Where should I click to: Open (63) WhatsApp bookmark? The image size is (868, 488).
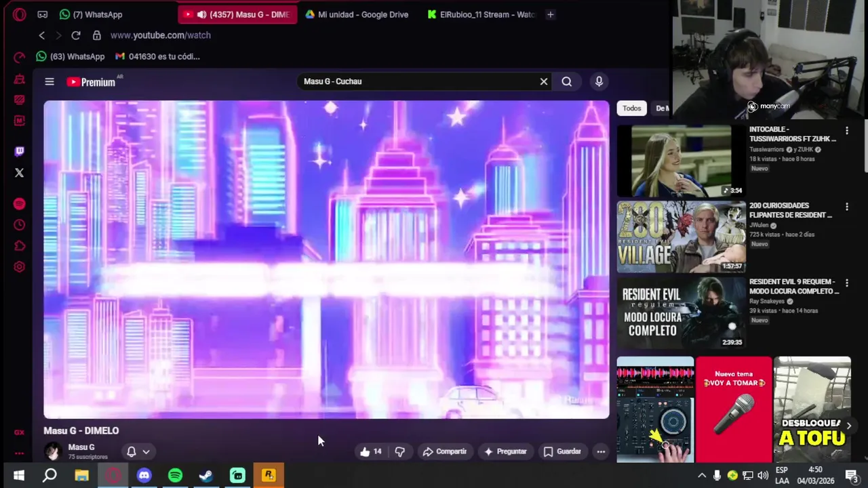pyautogui.click(x=71, y=56)
